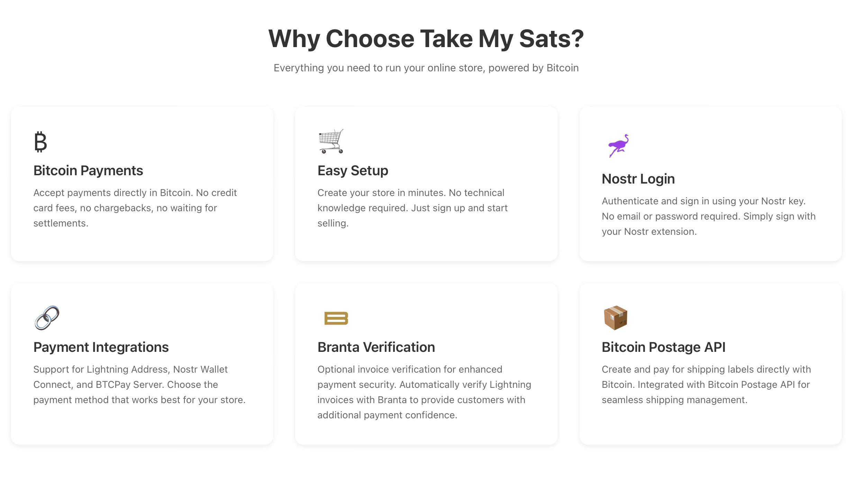Click the chain link icon
Viewport: 868px width, 480px height.
[x=47, y=318]
